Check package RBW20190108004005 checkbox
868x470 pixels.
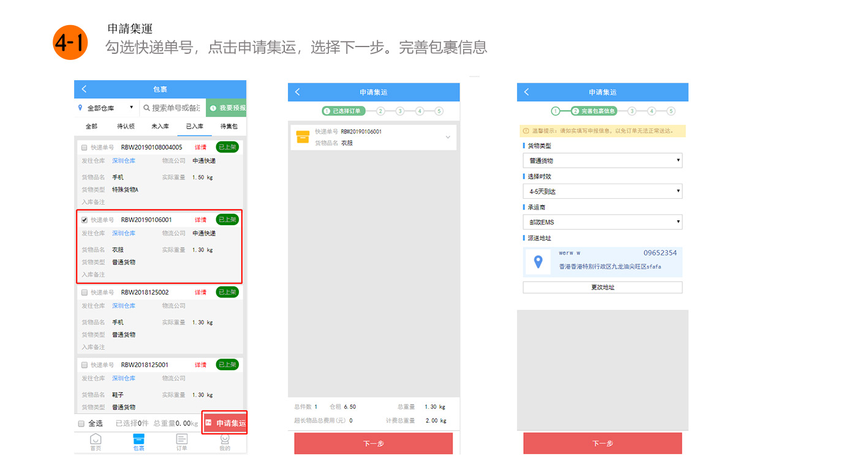[x=85, y=147]
